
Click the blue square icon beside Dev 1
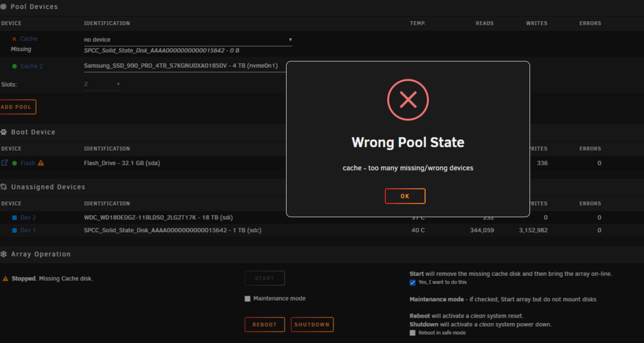14,230
